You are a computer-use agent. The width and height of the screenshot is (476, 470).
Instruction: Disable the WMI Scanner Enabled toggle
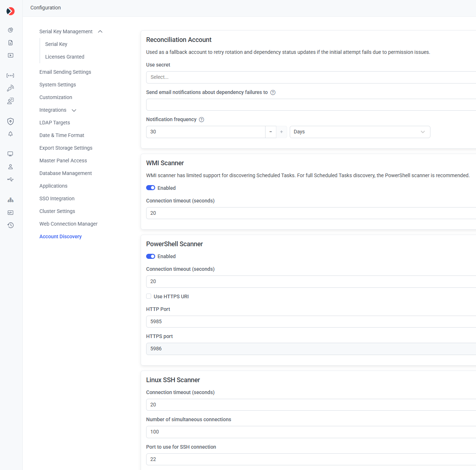click(150, 188)
